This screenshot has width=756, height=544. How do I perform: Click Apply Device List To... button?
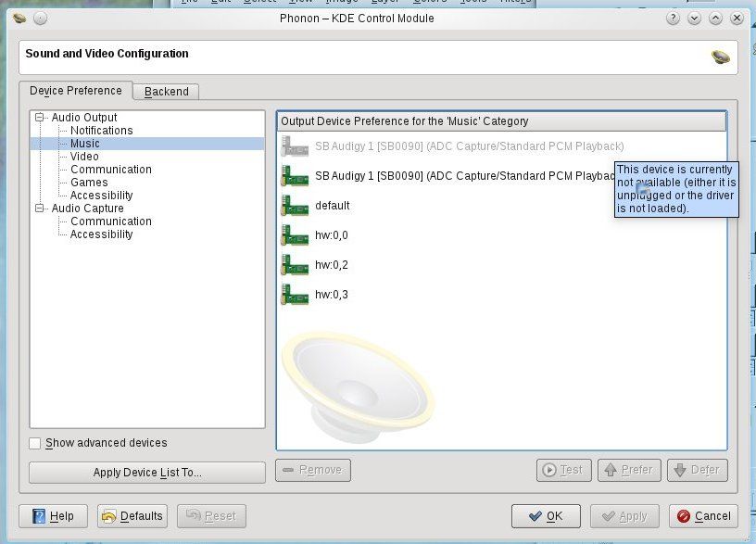147,473
